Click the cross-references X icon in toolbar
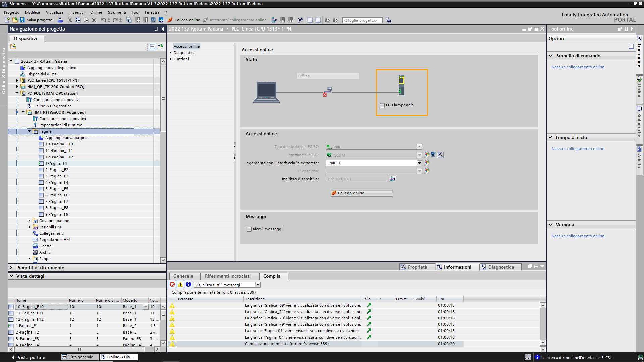Image resolution: width=644 pixels, height=362 pixels. pyautogui.click(x=300, y=20)
